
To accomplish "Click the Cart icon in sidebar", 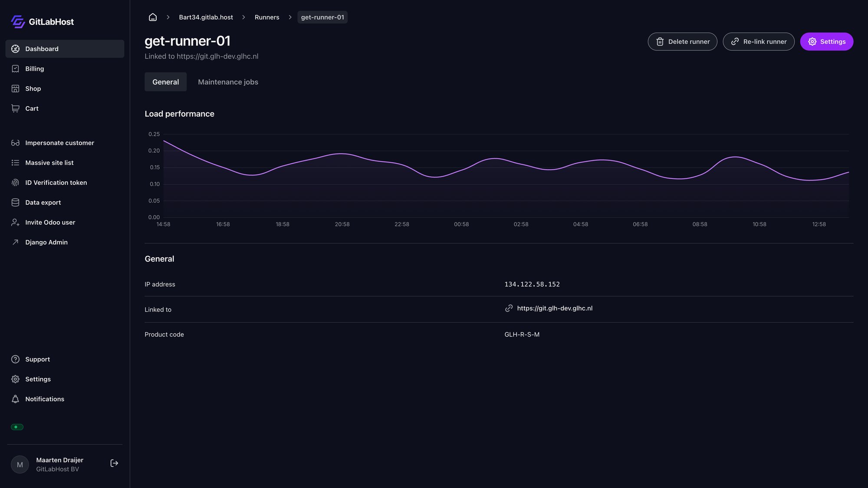I will (x=15, y=108).
